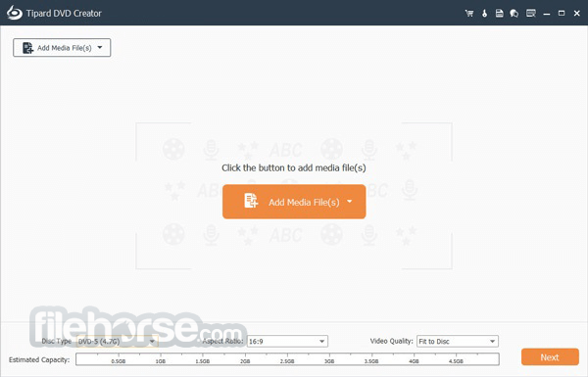Click top-left Add Media File(s) button label
This screenshot has width=588, height=377.
(64, 48)
